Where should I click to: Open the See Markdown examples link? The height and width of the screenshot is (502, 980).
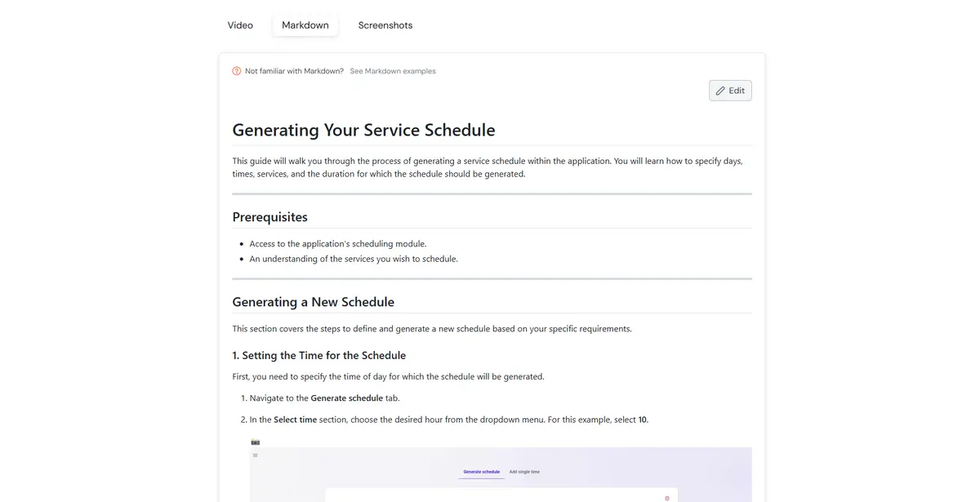click(x=393, y=71)
